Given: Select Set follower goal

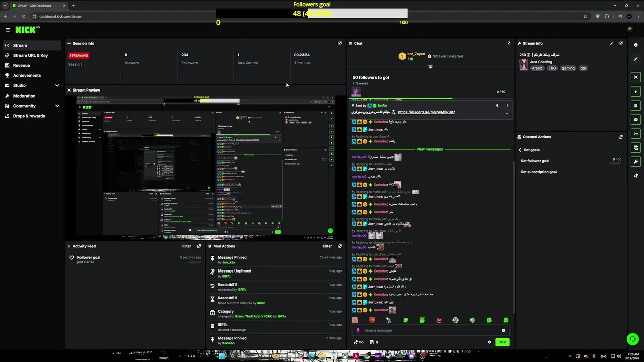Looking at the screenshot, I should click(x=535, y=161).
